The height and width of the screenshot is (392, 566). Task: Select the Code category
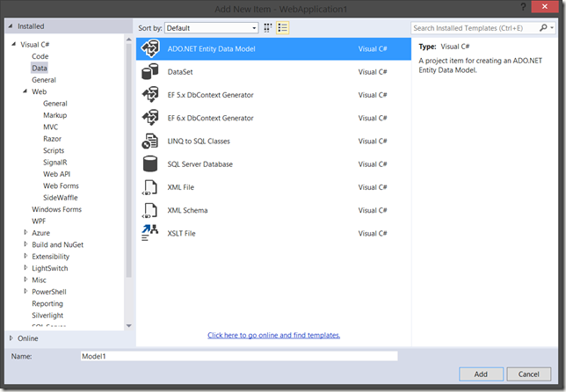[x=40, y=56]
